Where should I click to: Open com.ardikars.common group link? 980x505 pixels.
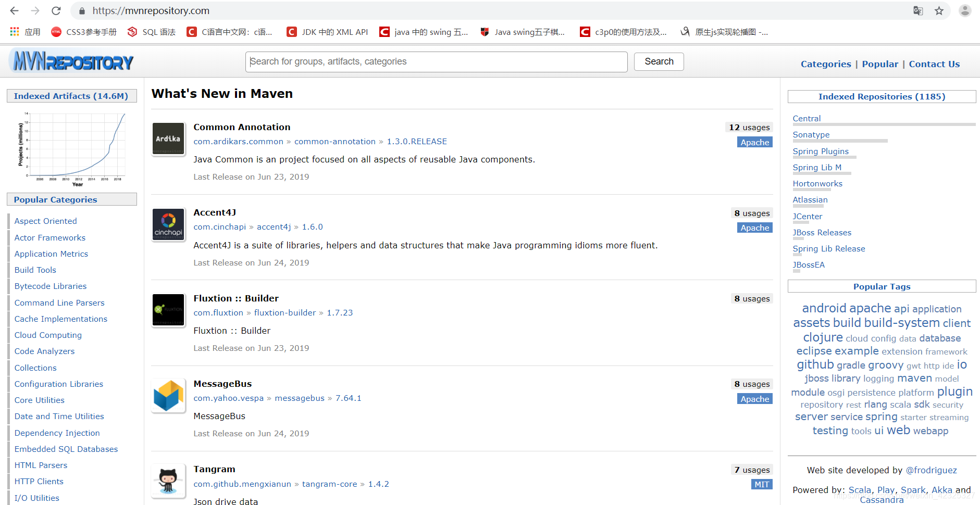238,142
